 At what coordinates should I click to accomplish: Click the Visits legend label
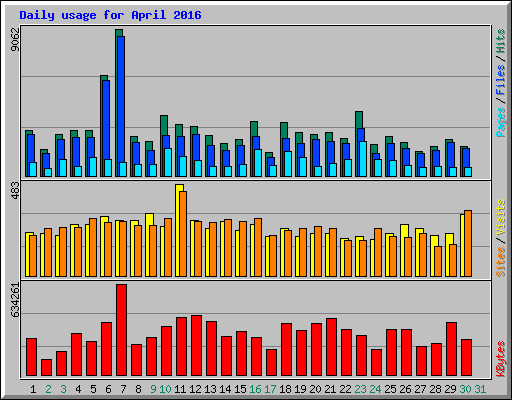click(501, 217)
